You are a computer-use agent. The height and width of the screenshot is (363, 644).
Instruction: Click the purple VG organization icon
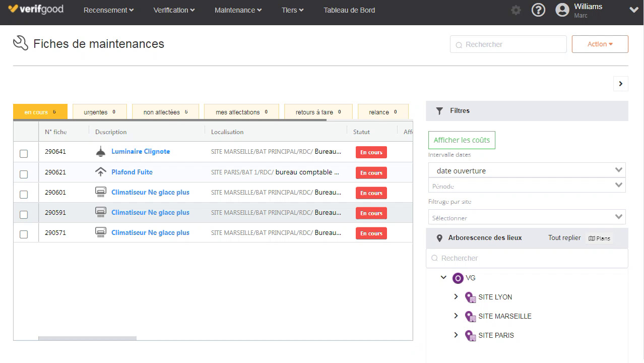pos(458,278)
